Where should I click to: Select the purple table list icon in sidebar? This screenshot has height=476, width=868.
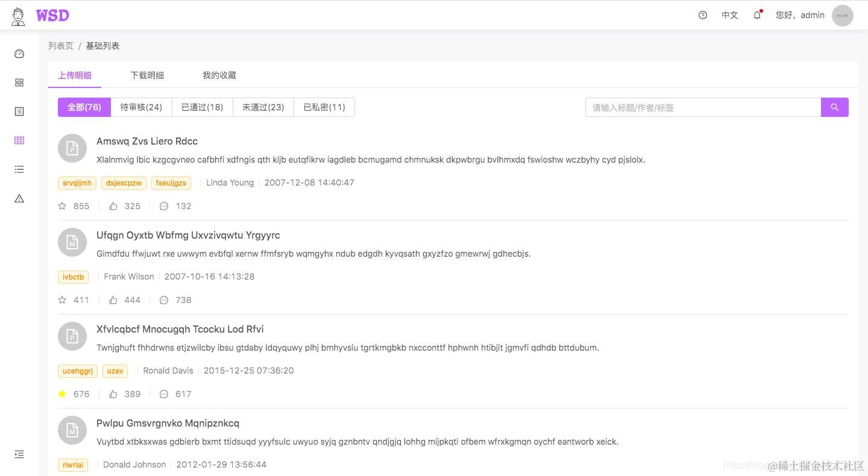(x=19, y=140)
